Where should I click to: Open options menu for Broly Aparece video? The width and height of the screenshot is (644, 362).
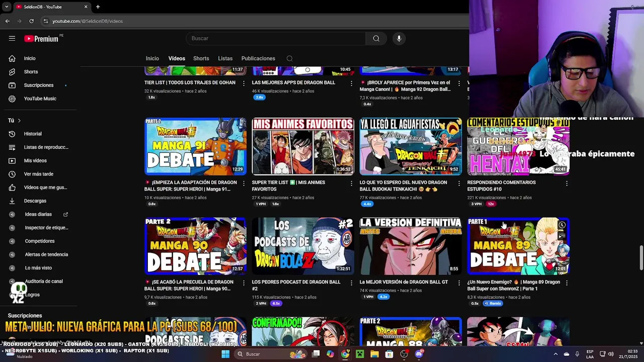(x=459, y=83)
